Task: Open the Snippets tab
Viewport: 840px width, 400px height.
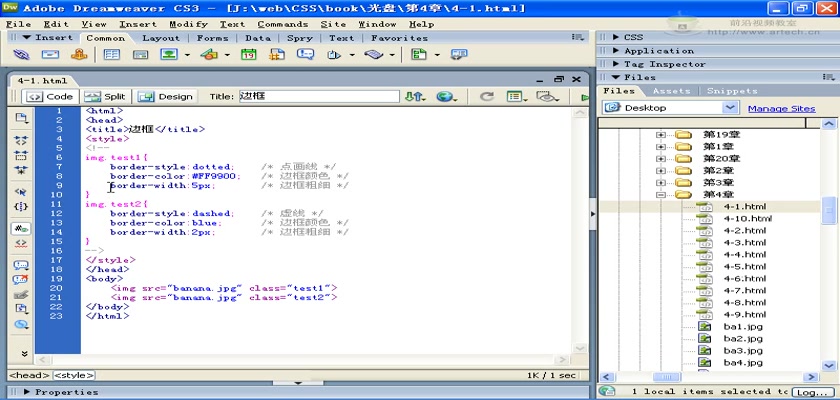Action: 732,91
